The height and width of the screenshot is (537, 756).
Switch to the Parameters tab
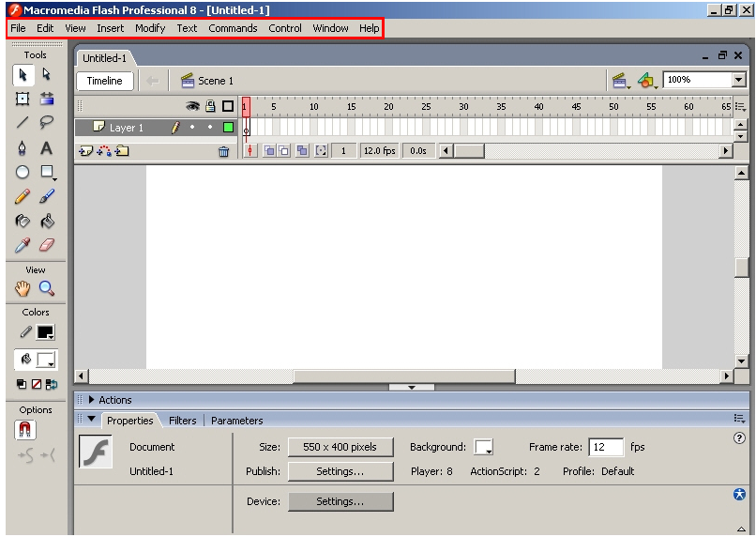pos(236,421)
